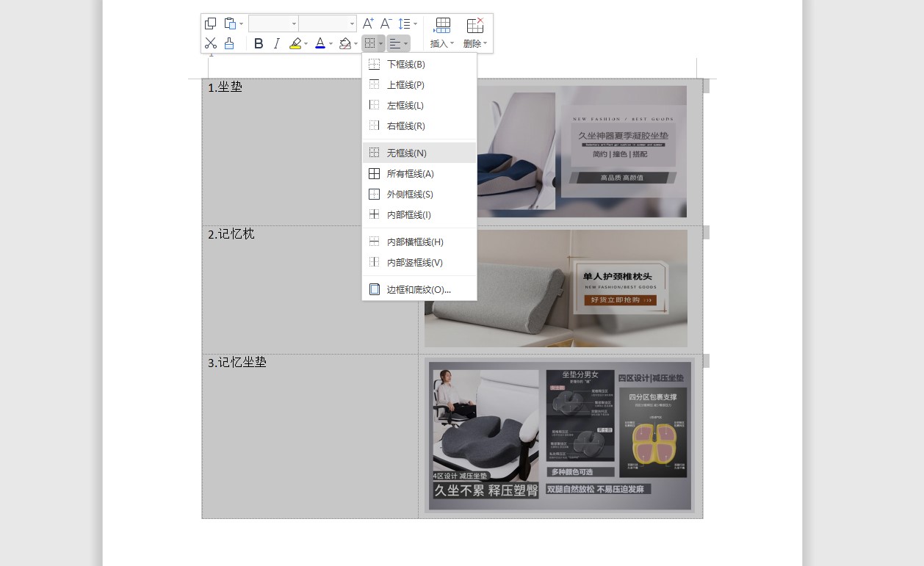Select 无框线 to remove all borders
The width and height of the screenshot is (924, 566).
tap(405, 153)
